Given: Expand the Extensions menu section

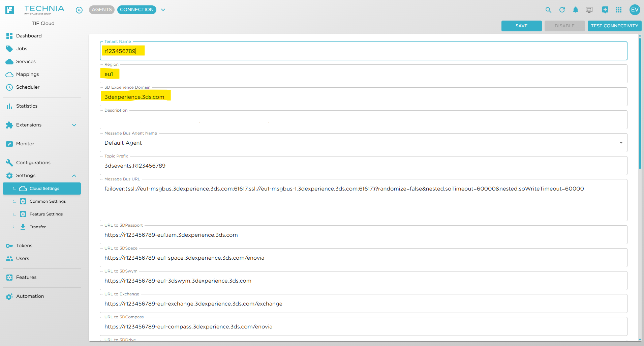Looking at the screenshot, I should 74,125.
